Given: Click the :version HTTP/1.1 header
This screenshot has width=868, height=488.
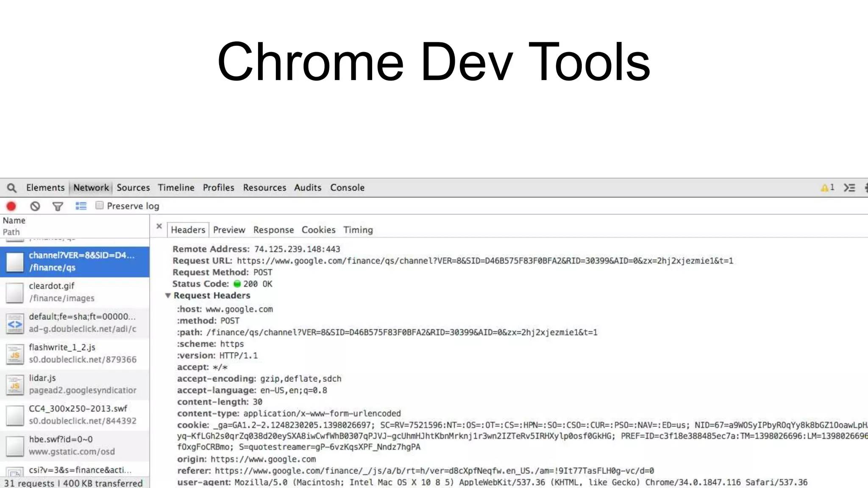Looking at the screenshot, I should (x=217, y=355).
